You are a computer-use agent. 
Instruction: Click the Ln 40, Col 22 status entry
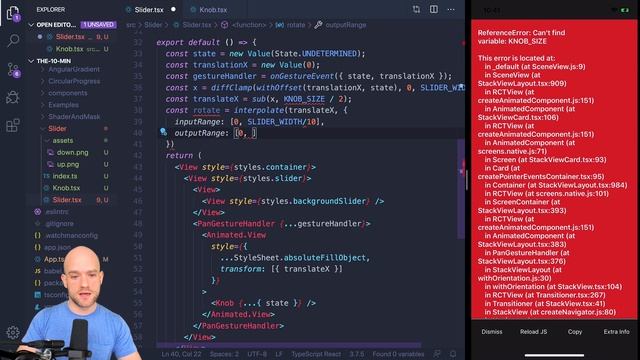point(181,354)
